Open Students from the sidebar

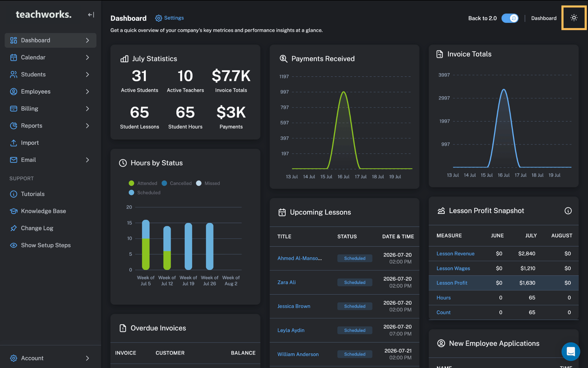(x=51, y=75)
